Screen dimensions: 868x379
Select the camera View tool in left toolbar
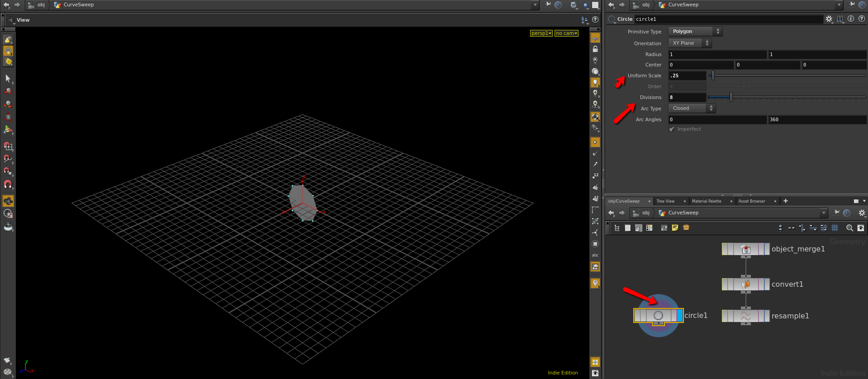(x=8, y=201)
